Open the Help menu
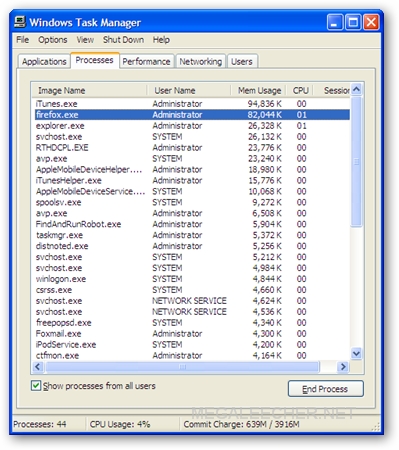Viewport: 399px width, 450px height. pyautogui.click(x=161, y=40)
